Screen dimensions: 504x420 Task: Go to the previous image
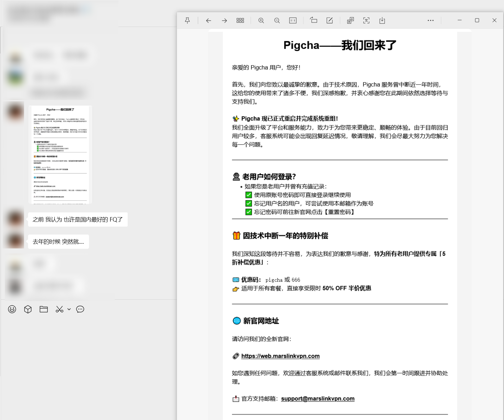click(208, 21)
